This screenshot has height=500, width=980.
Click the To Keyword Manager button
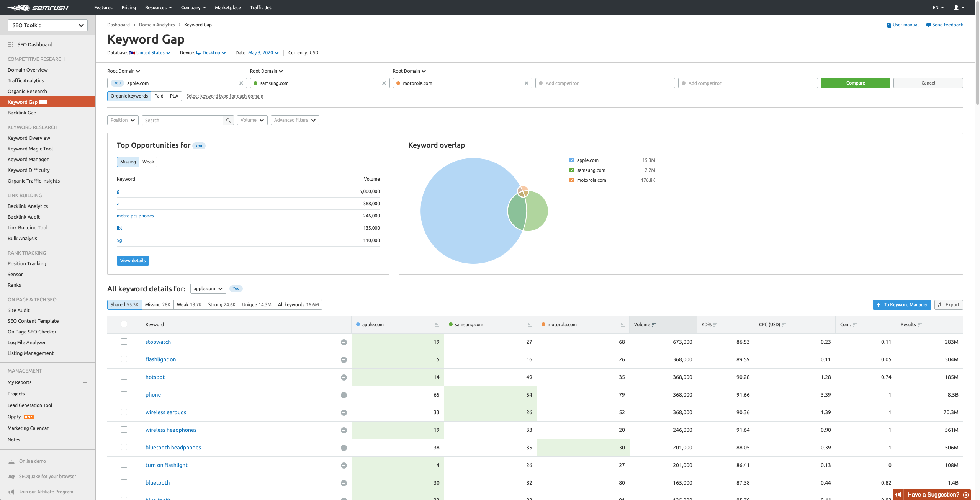click(x=902, y=305)
